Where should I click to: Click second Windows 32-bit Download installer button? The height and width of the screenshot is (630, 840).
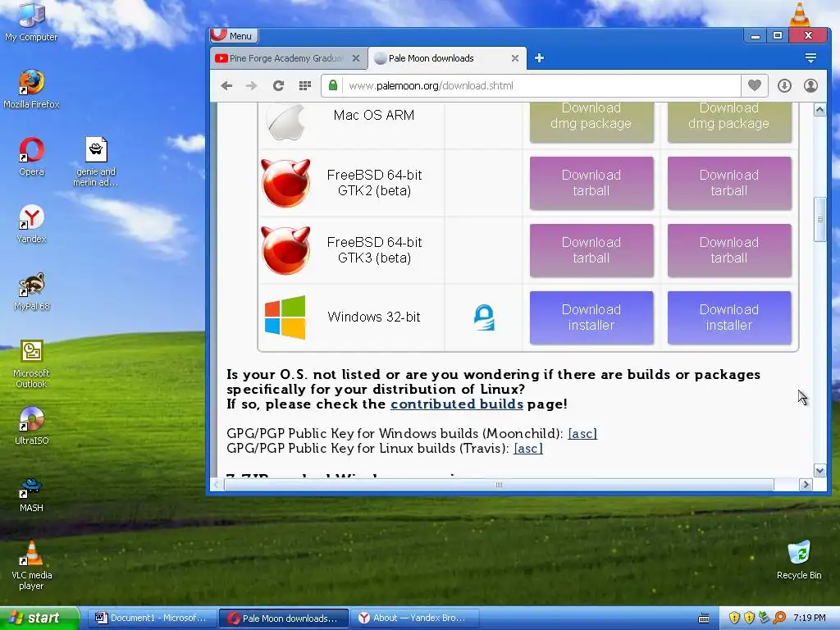729,317
